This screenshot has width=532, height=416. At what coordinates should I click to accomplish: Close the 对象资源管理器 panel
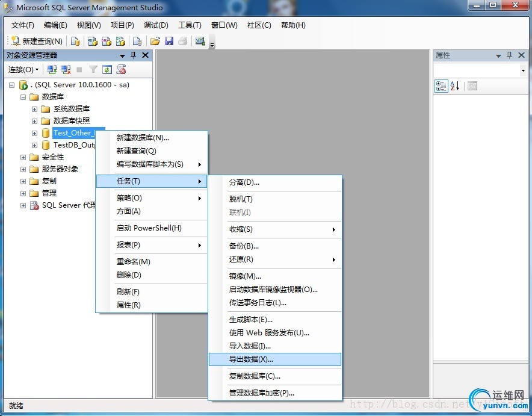pos(145,55)
